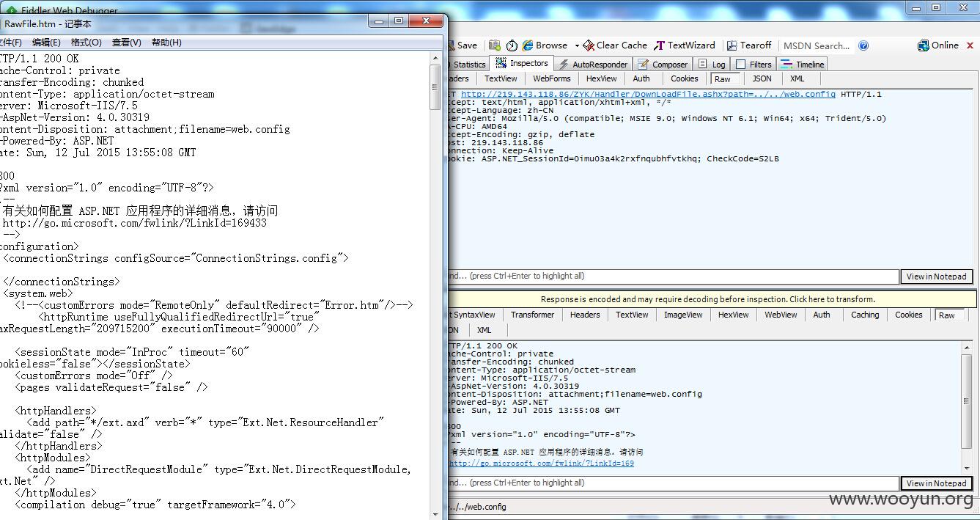The width and height of the screenshot is (980, 520).
Task: Click the response pane vertical scrollbar
Action: [967, 407]
